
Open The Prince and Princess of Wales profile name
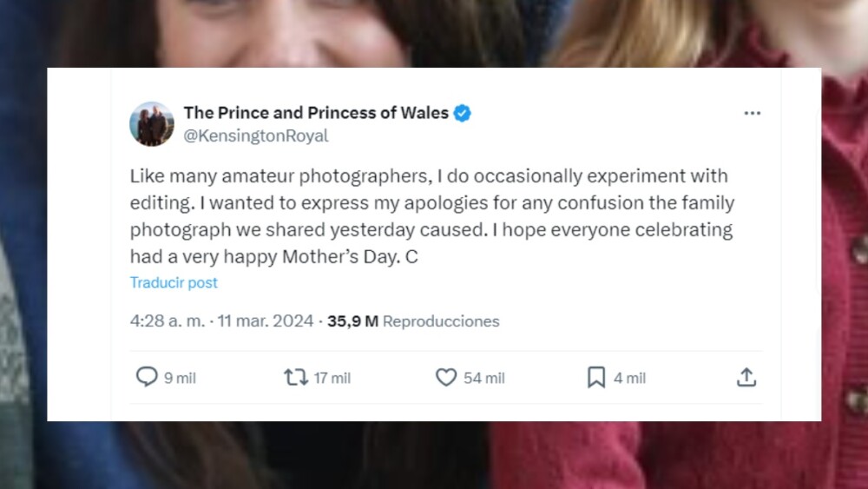316,113
